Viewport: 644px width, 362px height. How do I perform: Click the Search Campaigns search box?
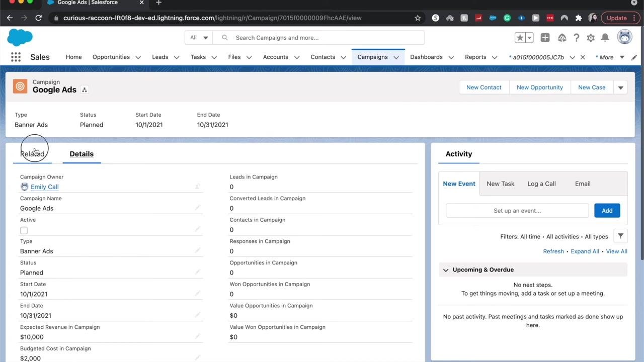point(318,38)
